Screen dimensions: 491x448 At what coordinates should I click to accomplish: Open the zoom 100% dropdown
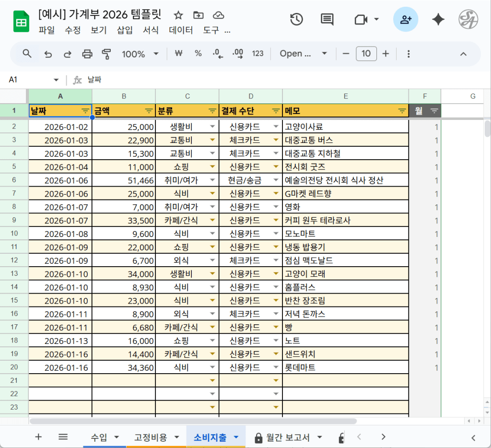pos(140,54)
